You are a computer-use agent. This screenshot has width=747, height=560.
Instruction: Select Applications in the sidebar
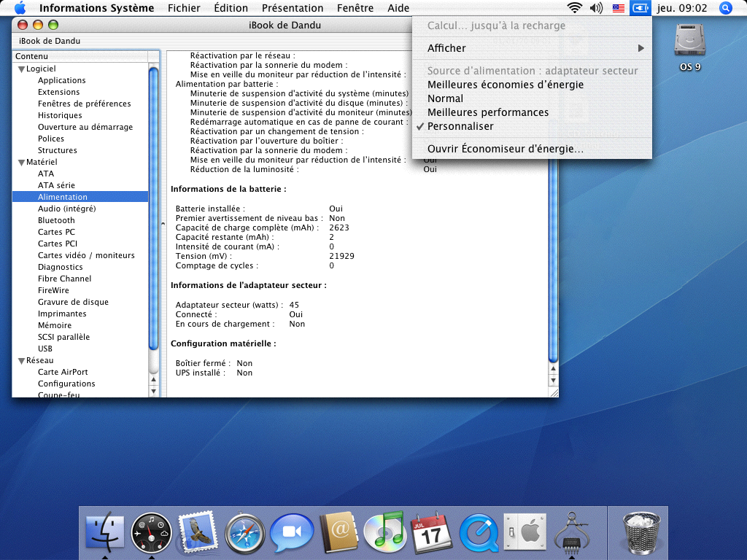click(x=61, y=80)
